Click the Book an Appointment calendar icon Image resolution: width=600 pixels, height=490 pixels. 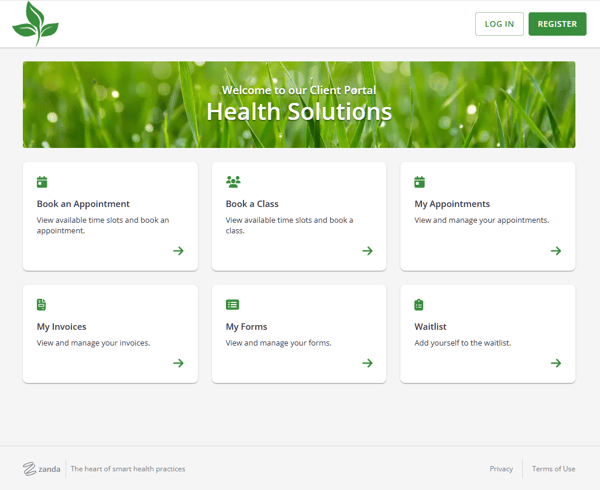pyautogui.click(x=42, y=182)
